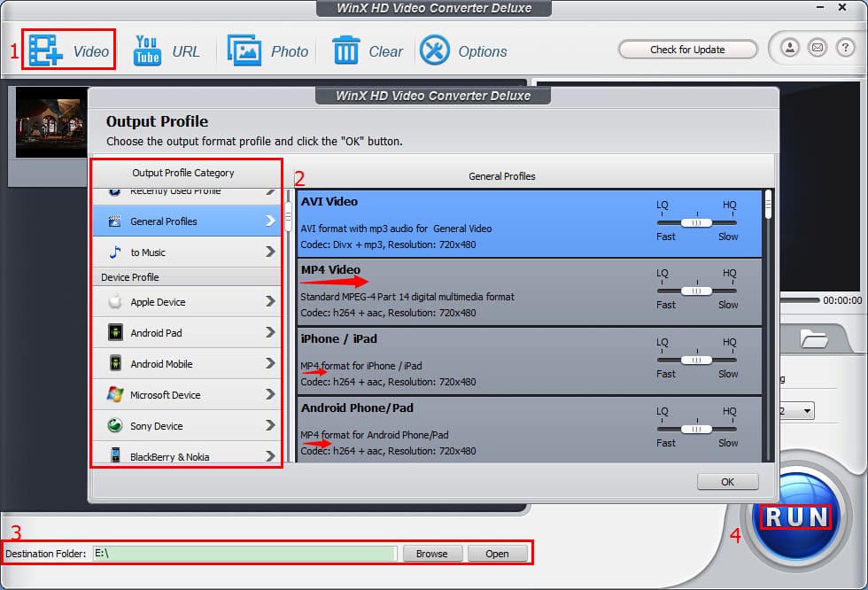Click the Destination Folder path field

244,554
